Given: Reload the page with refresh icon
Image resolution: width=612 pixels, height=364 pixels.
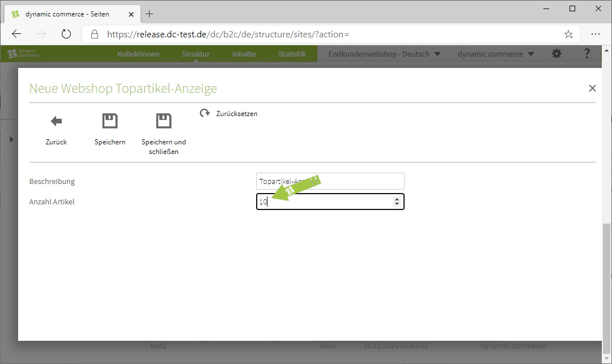Looking at the screenshot, I should [x=66, y=35].
